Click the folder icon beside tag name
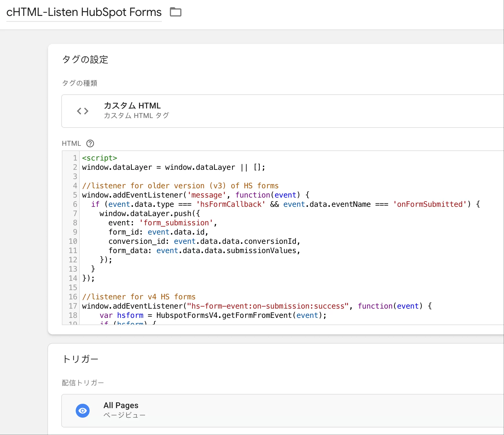Viewport: 504px width, 435px height. [x=175, y=12]
